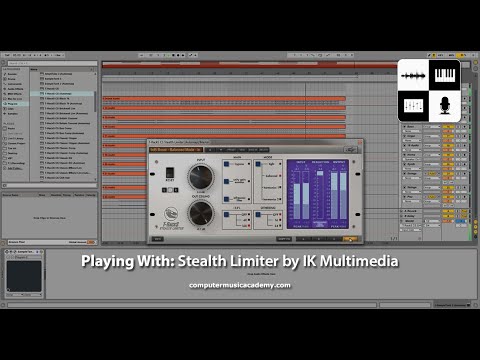The image size is (480, 360).
Task: Open the Soft Boost preset name display
Action: pos(176,150)
